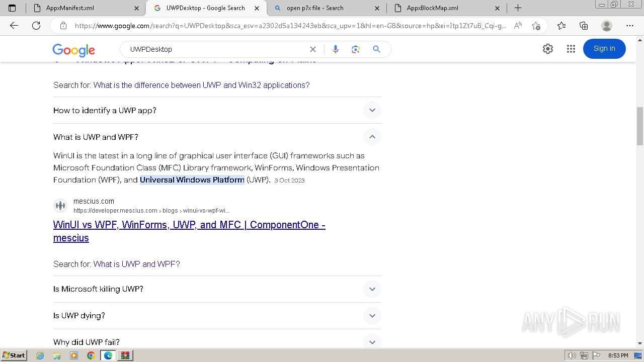
Task: Add this page to favorites star icon
Action: (x=536, y=26)
